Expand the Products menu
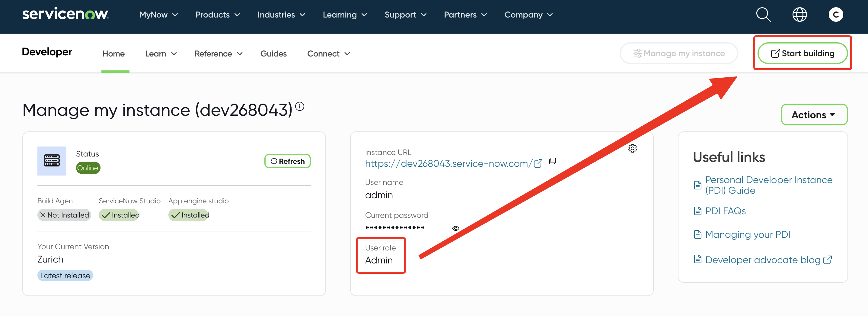The height and width of the screenshot is (316, 868). point(218,15)
